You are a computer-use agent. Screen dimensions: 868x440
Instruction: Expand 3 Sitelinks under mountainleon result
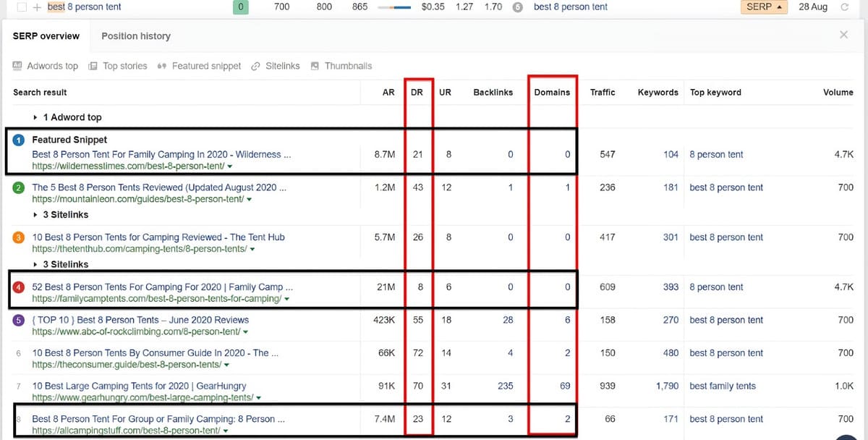click(36, 215)
